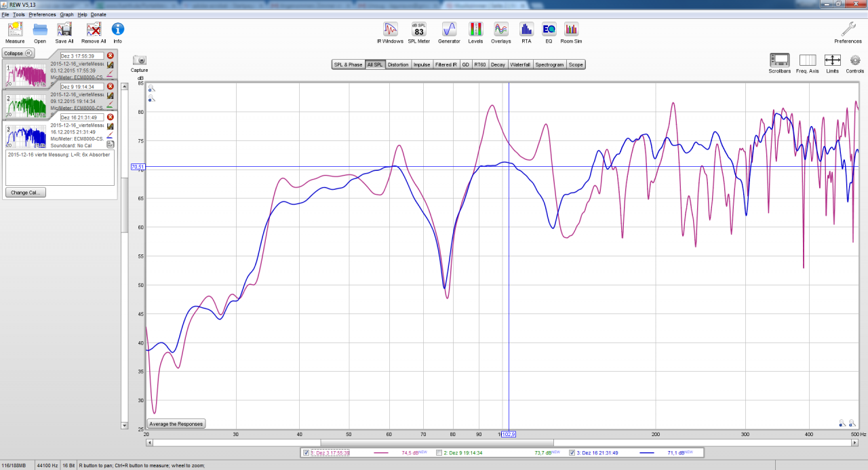Open the Levels tool
Screen dimensions: 868x470
coord(476,29)
